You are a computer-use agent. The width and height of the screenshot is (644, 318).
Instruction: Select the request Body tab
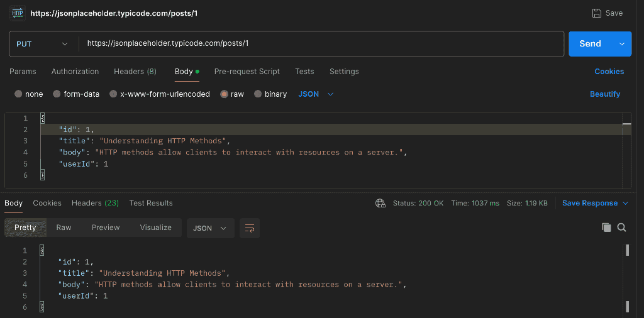tap(187, 72)
